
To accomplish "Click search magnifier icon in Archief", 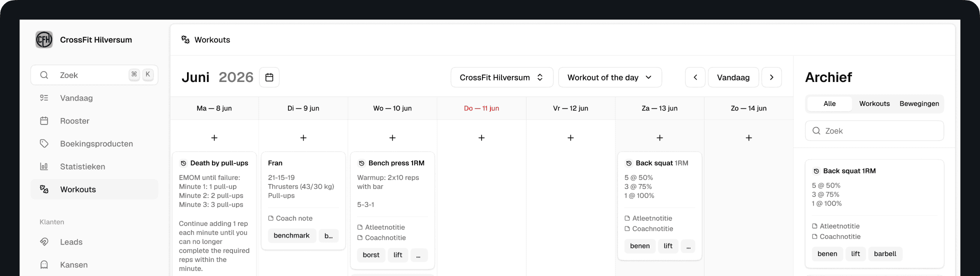I will [x=816, y=131].
